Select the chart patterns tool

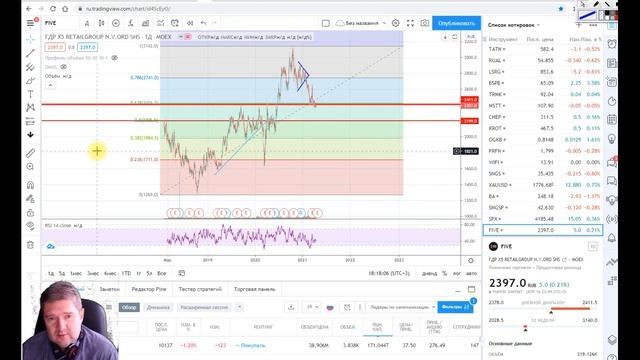(30, 107)
